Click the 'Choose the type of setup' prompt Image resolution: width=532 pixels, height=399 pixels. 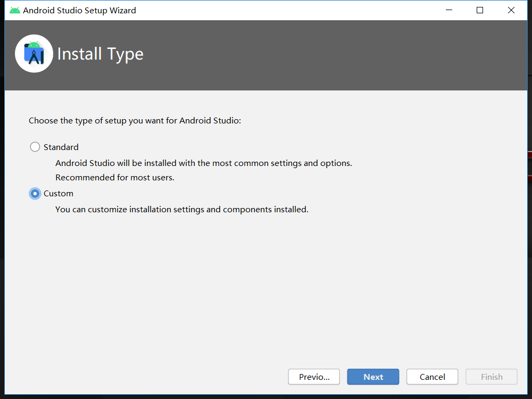pos(135,121)
